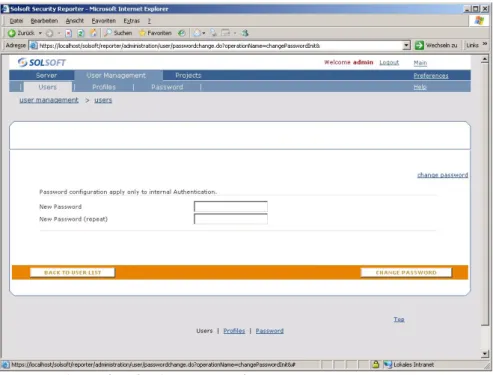Open the back history dropdown arrow

coord(40,33)
